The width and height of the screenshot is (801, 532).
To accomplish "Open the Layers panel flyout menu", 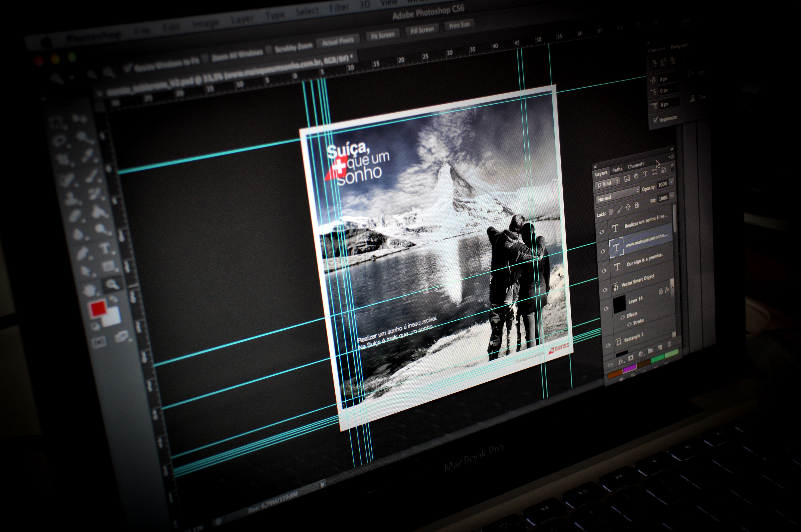I will coord(671,156).
